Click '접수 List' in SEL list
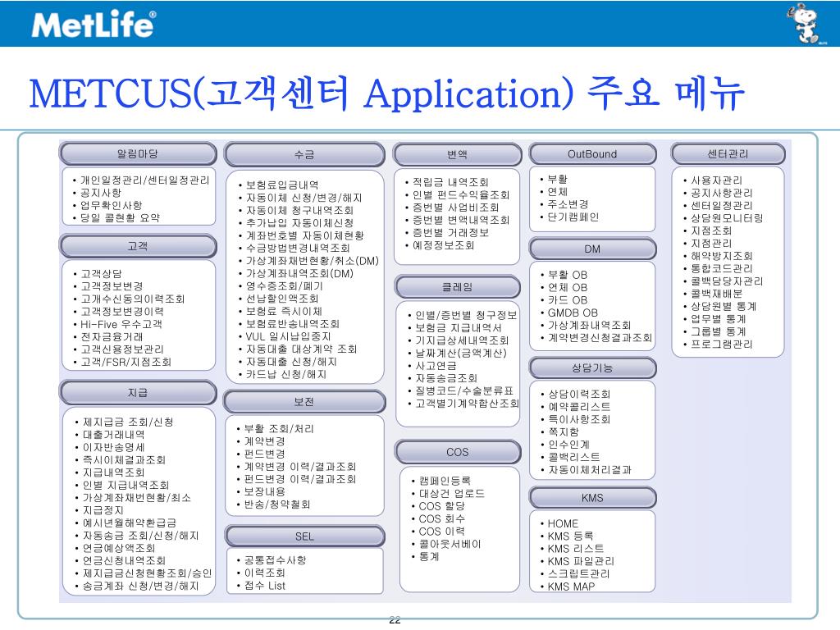The image size is (840, 630). [265, 586]
